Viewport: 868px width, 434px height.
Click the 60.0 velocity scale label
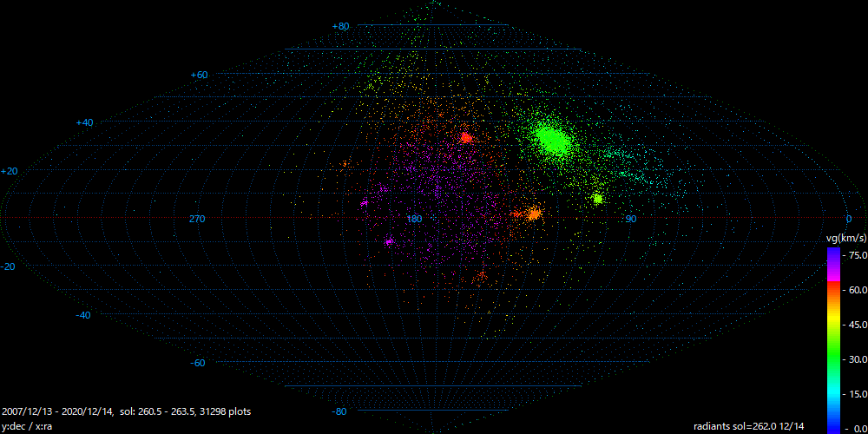tap(855, 291)
